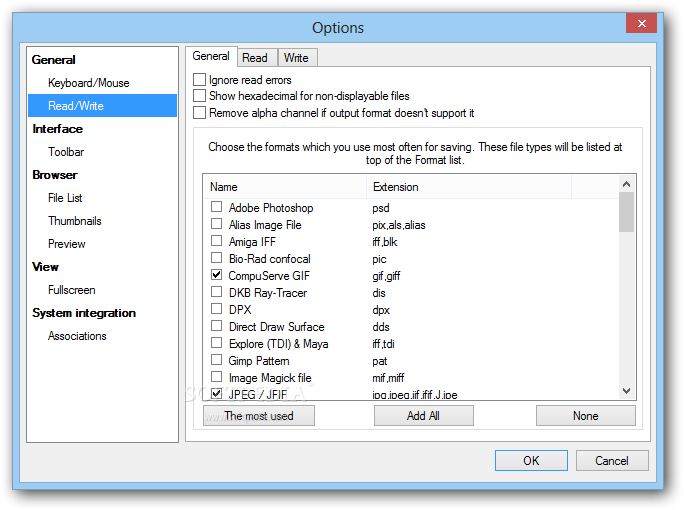Uncheck the CompuServe GIF format

216,275
